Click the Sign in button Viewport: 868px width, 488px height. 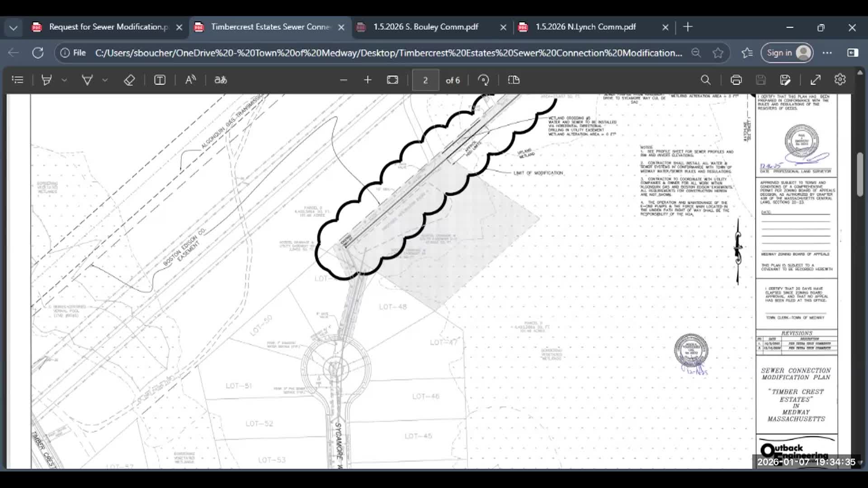point(787,53)
